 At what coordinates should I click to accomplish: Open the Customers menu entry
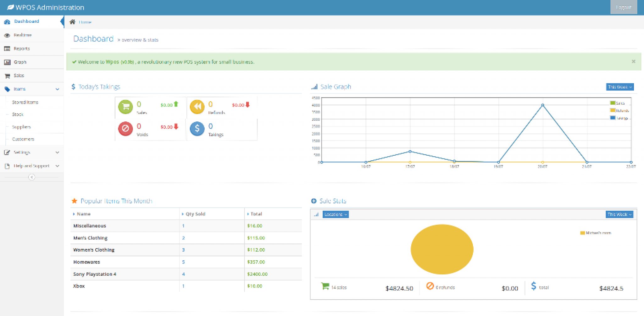(x=23, y=139)
